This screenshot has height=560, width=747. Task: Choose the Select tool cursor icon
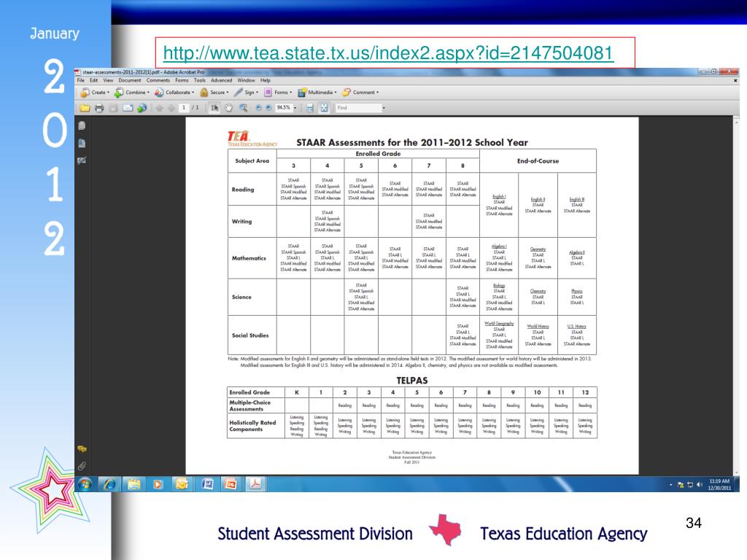[x=215, y=108]
